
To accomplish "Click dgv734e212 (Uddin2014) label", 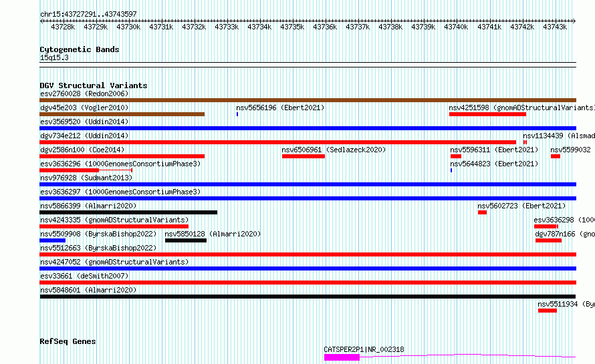I will 84,136.
